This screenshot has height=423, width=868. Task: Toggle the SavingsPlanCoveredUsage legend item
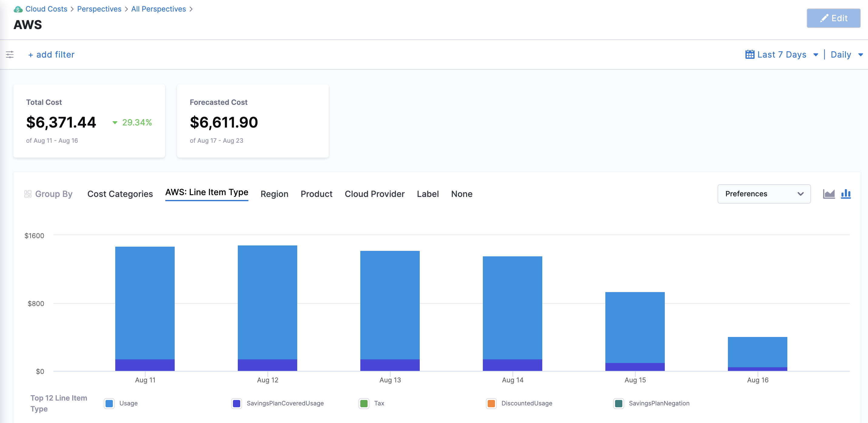click(278, 403)
